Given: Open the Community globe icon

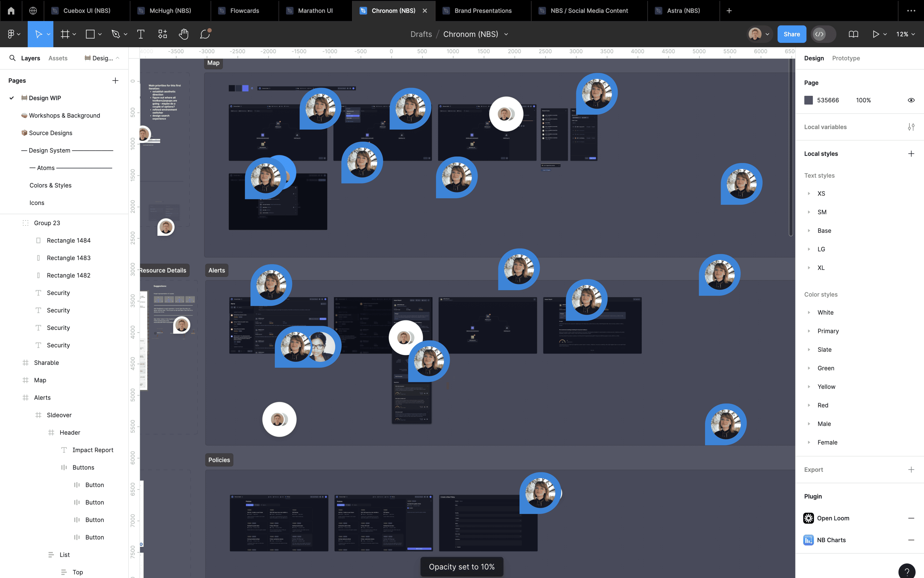Looking at the screenshot, I should tap(33, 11).
